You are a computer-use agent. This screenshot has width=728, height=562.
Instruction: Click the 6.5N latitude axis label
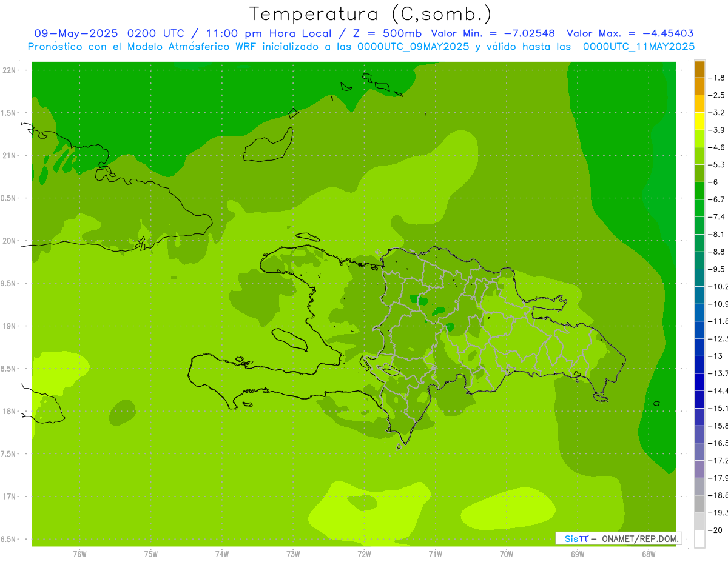pos(8,540)
